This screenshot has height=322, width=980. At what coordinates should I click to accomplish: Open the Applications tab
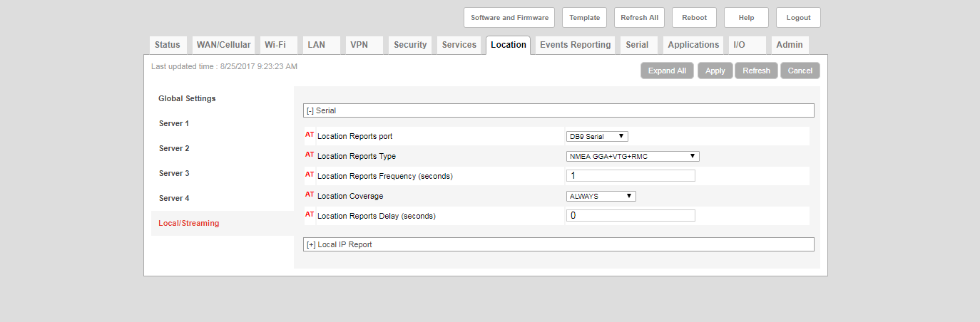(693, 45)
